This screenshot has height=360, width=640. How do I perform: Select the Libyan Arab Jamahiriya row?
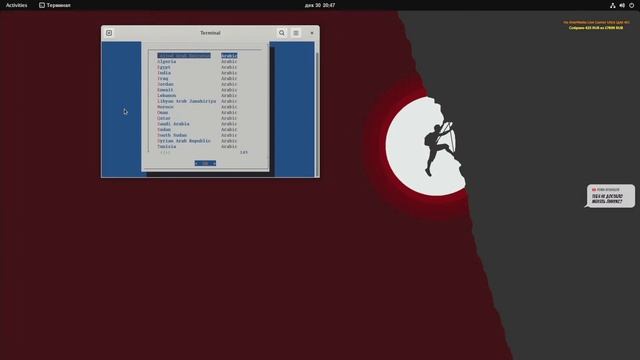coord(197,101)
